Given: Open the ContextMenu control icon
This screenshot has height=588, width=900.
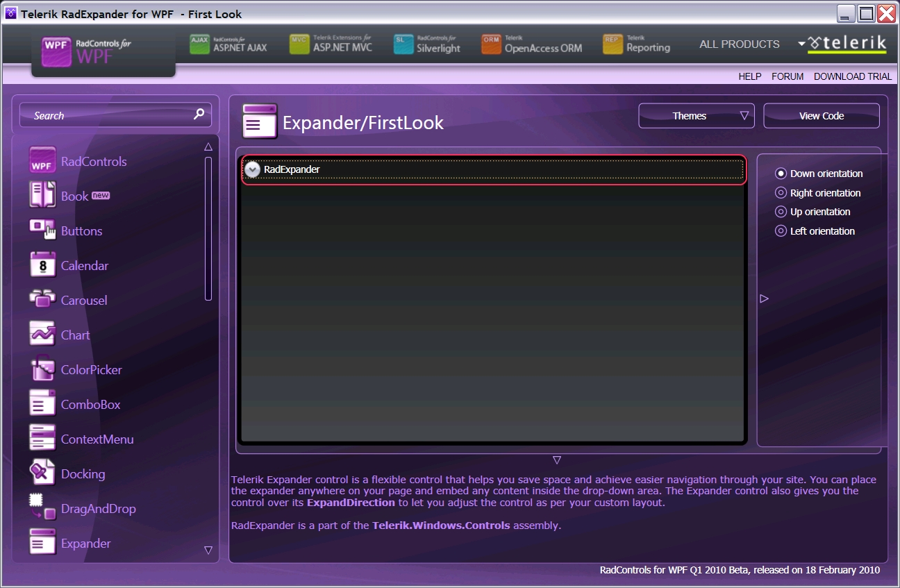Looking at the screenshot, I should (42, 439).
